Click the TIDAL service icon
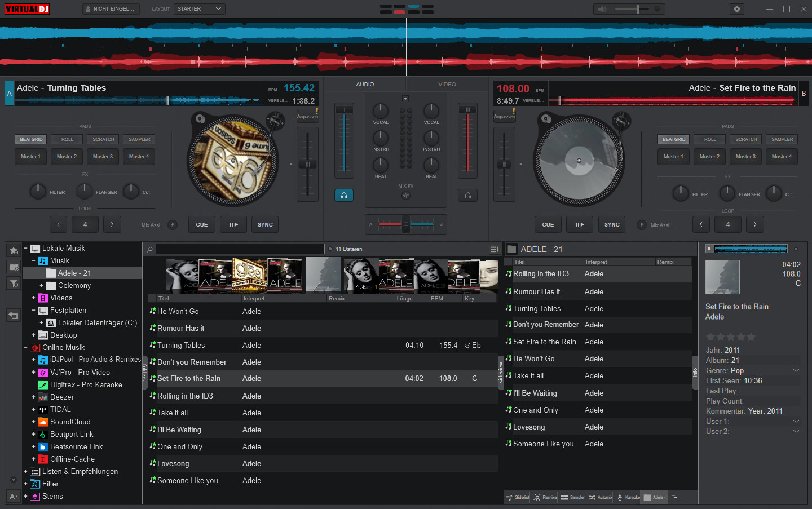 point(43,410)
